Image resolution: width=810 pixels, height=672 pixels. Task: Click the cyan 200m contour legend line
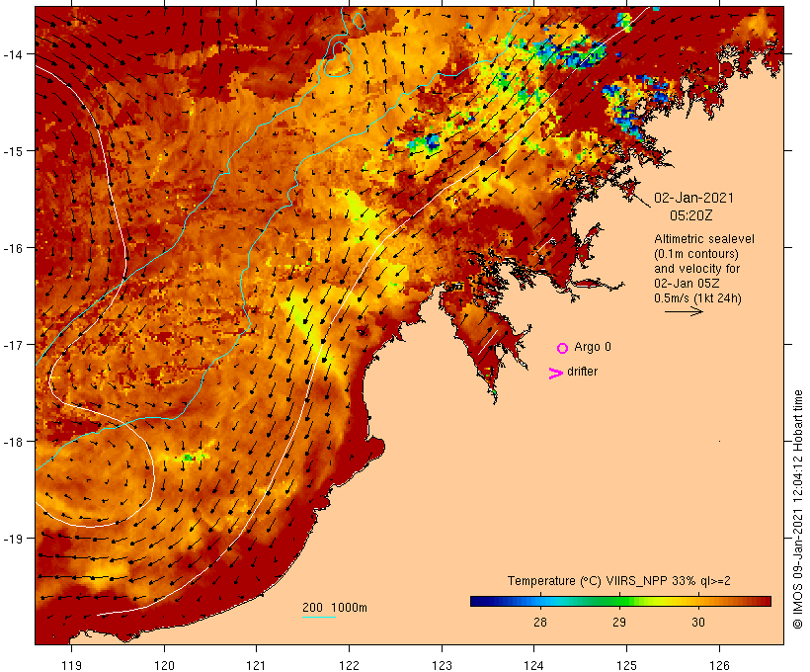pos(319,617)
